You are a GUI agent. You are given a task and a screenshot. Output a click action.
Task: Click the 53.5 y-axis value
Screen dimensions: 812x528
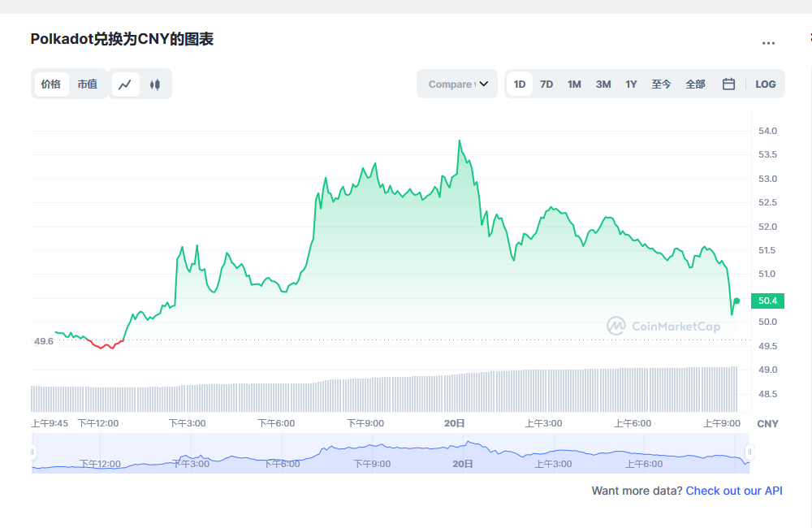pos(767,154)
